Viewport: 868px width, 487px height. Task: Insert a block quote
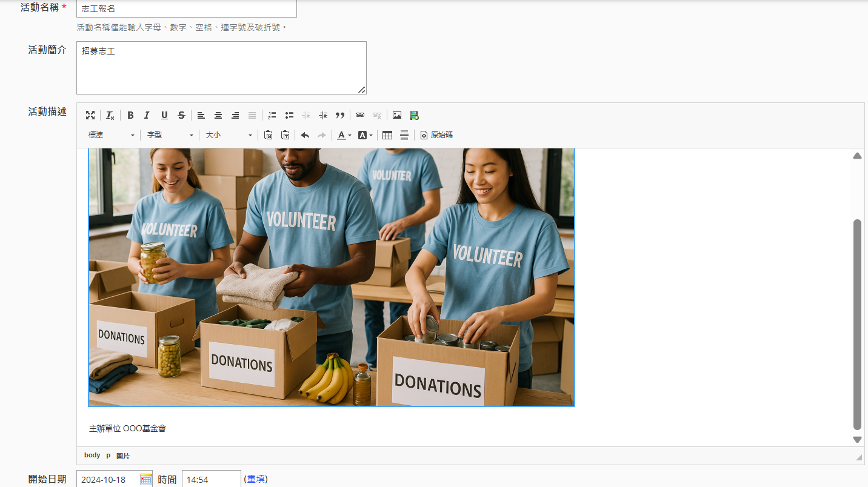(340, 115)
